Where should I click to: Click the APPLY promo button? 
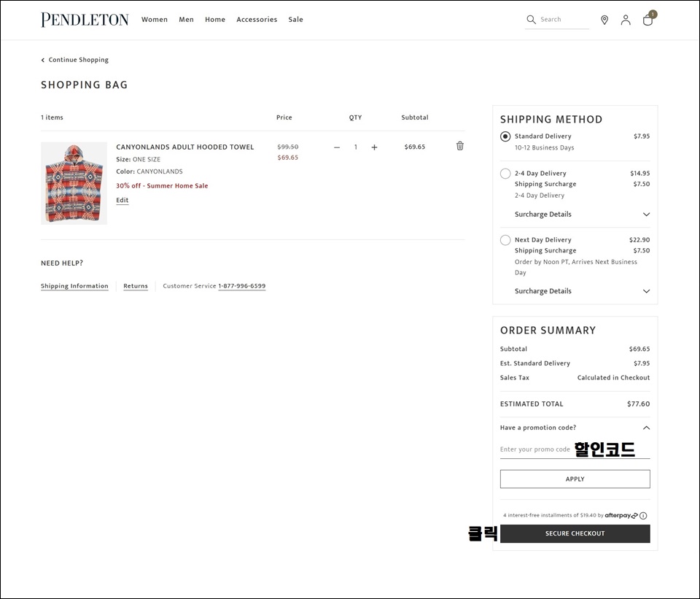(x=575, y=479)
